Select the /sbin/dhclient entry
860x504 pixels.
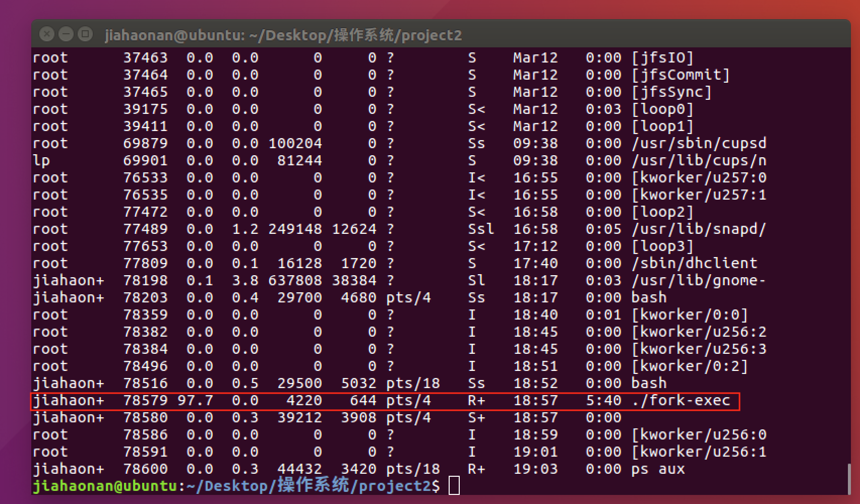[695, 263]
